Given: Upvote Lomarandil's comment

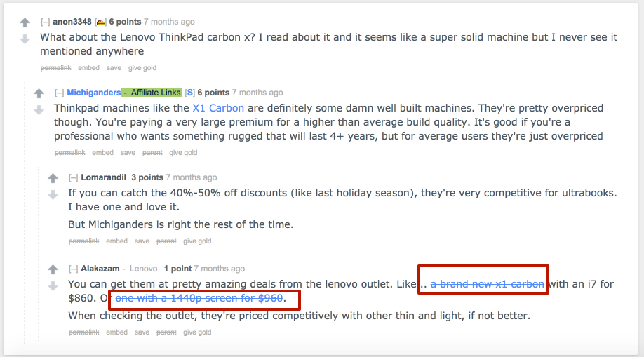Looking at the screenshot, I should (x=53, y=178).
